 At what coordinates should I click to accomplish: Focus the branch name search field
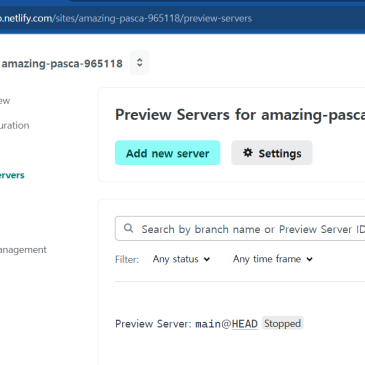(240, 229)
